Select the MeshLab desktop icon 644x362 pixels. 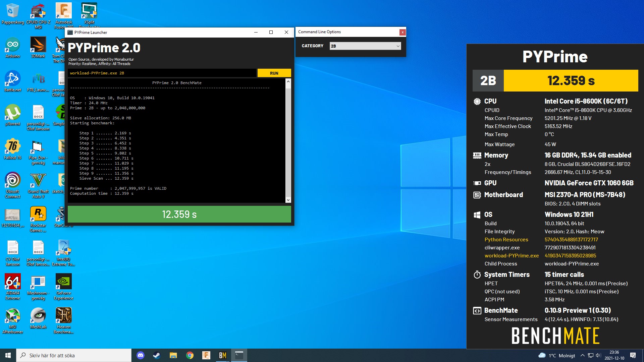38,318
